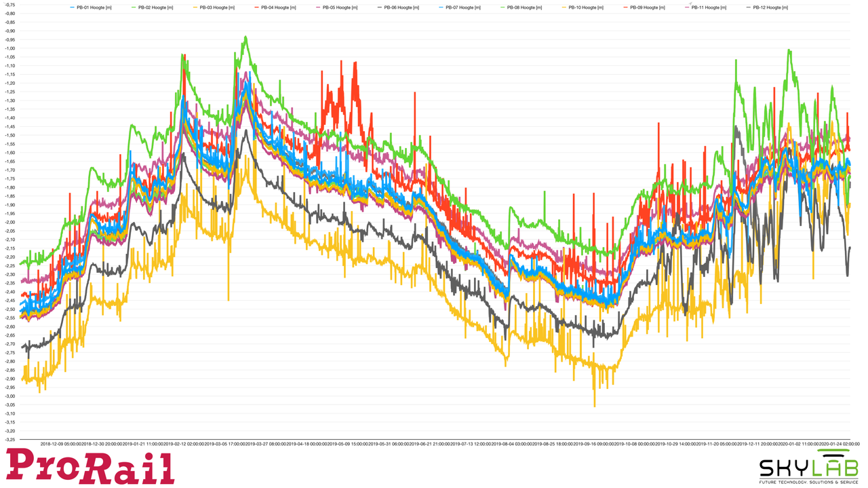Viewport: 868px width, 488px height.
Task: Toggle the PB-02 Hoogte legend entry
Action: (153, 7)
